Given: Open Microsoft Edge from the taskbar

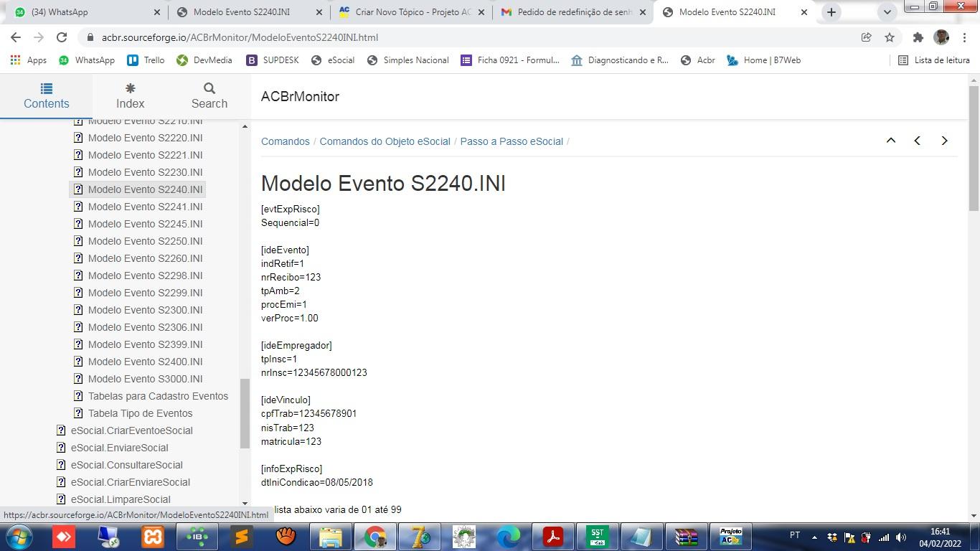Looking at the screenshot, I should pyautogui.click(x=508, y=537).
